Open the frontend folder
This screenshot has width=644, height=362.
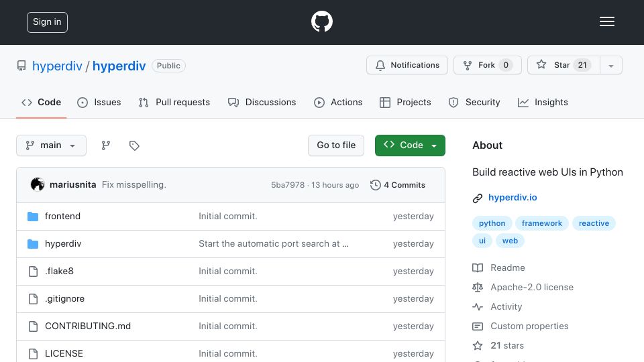(62, 217)
